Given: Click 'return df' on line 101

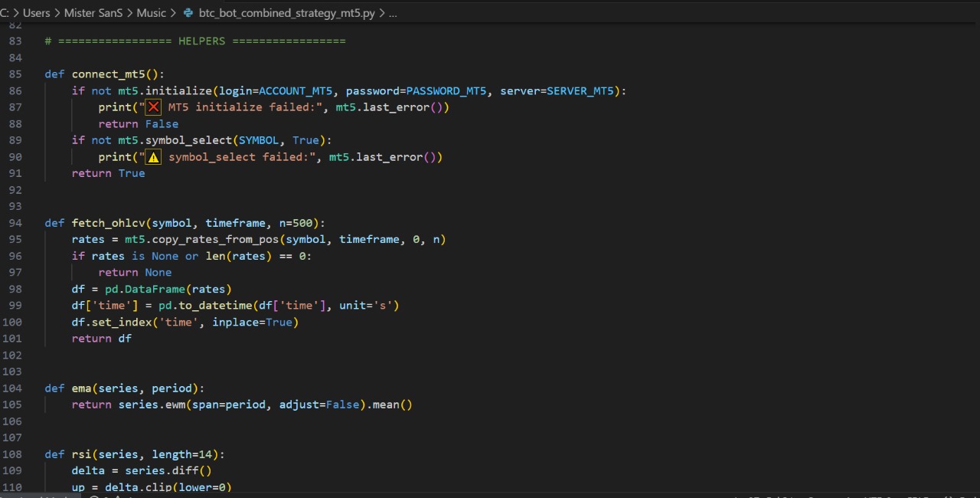Looking at the screenshot, I should (x=102, y=339).
